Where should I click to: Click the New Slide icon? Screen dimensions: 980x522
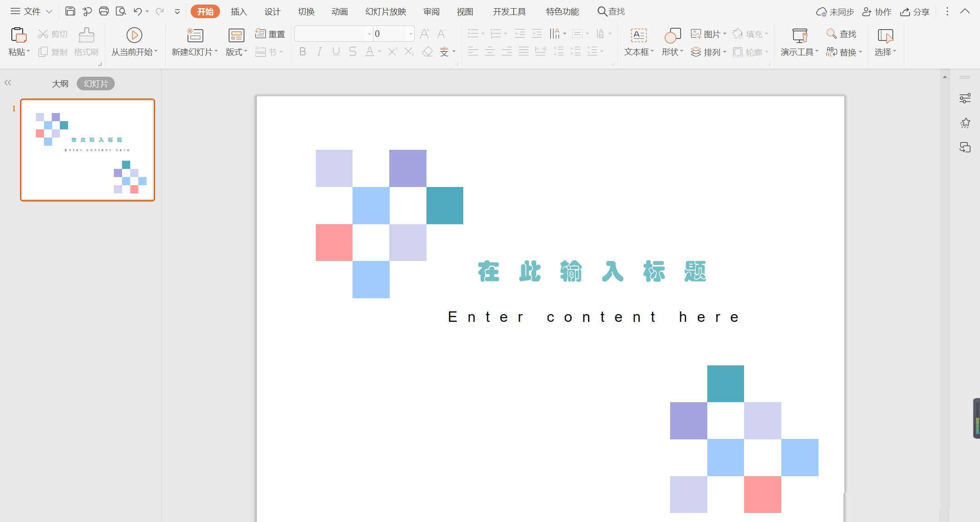[195, 35]
